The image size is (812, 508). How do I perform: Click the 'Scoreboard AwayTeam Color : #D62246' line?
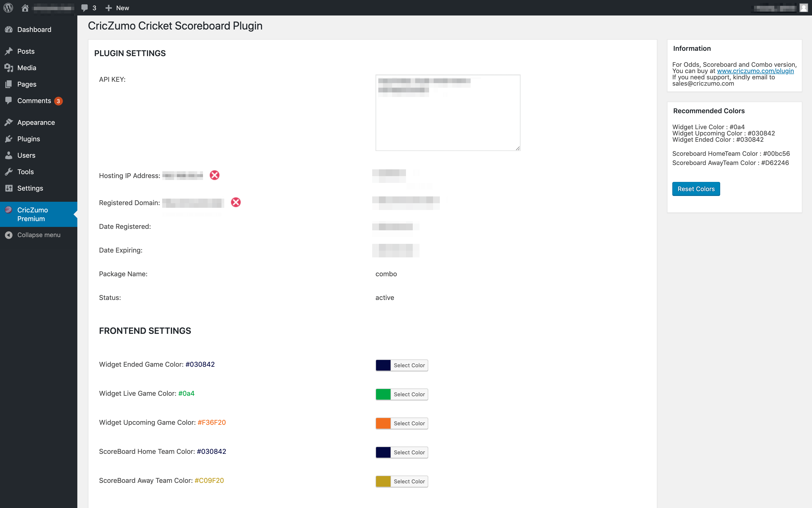[x=731, y=163]
